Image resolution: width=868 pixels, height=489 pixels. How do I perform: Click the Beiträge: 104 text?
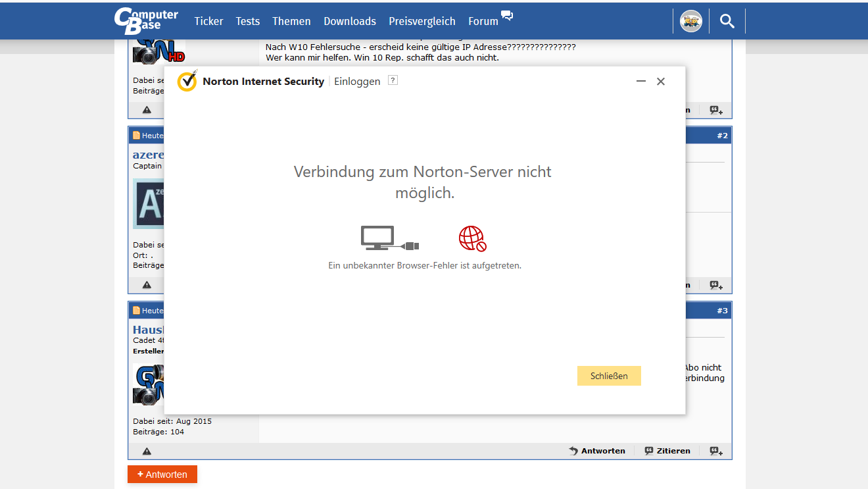[x=158, y=432]
